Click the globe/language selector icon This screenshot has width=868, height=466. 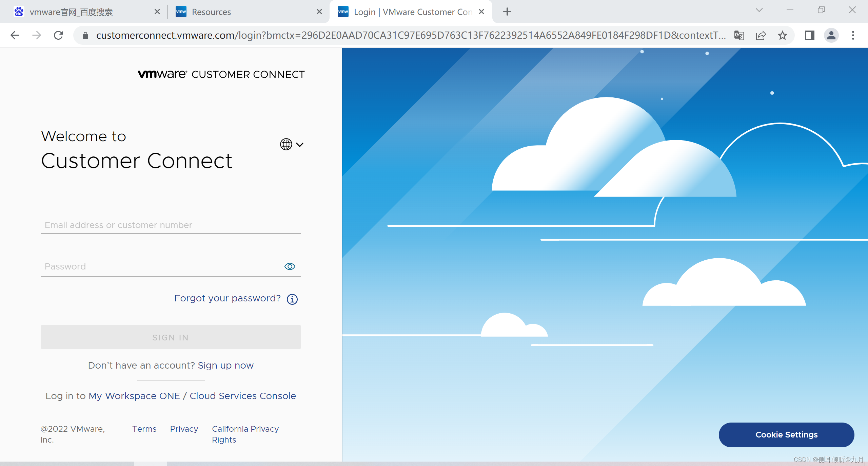[x=287, y=144]
